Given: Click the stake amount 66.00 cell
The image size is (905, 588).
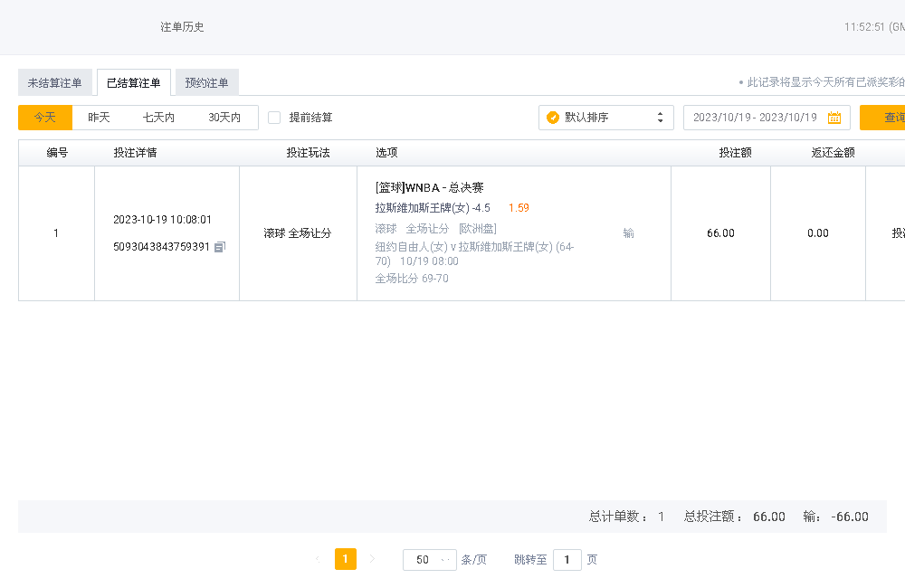Looking at the screenshot, I should point(721,233).
